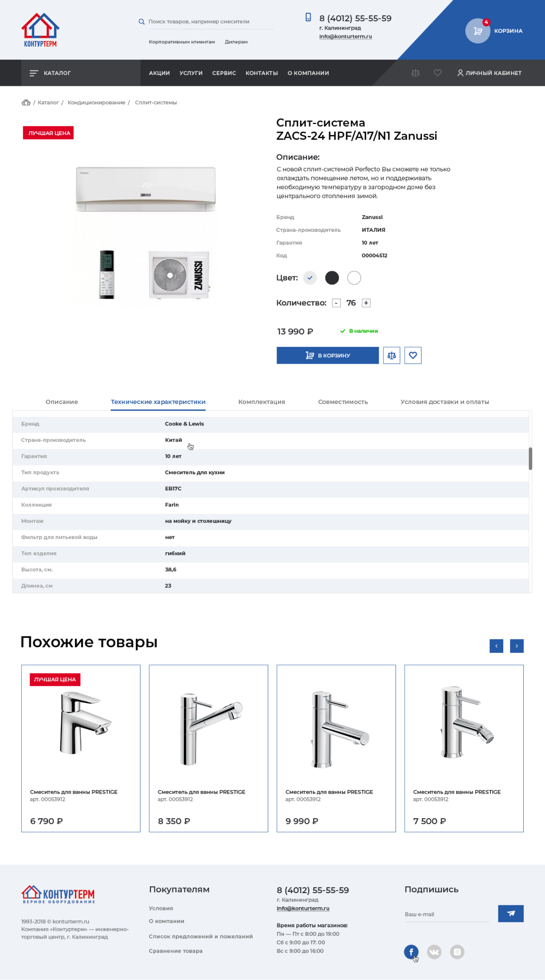Switch to the Комплектация tab
The image size is (545, 980).
262,402
